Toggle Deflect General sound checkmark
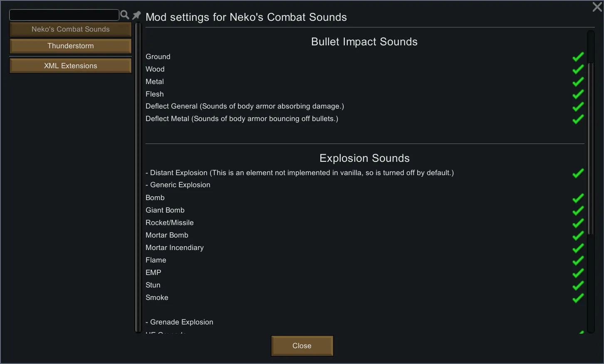 (x=578, y=107)
